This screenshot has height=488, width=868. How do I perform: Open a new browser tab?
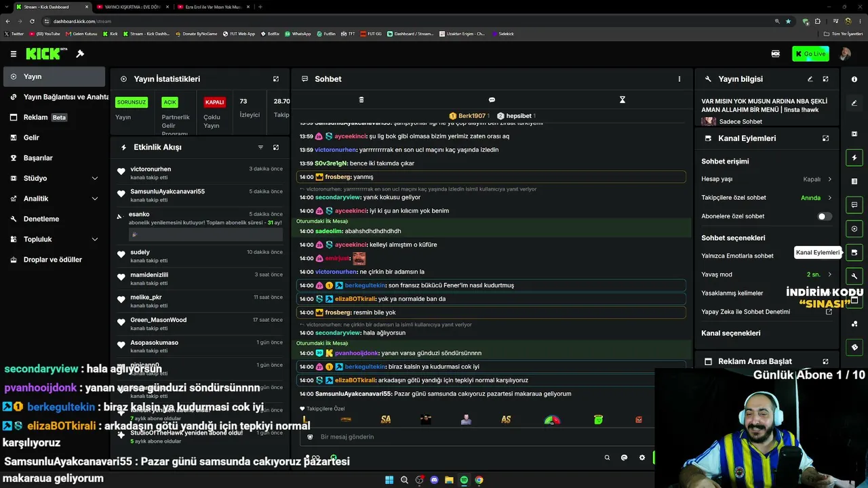(x=260, y=7)
